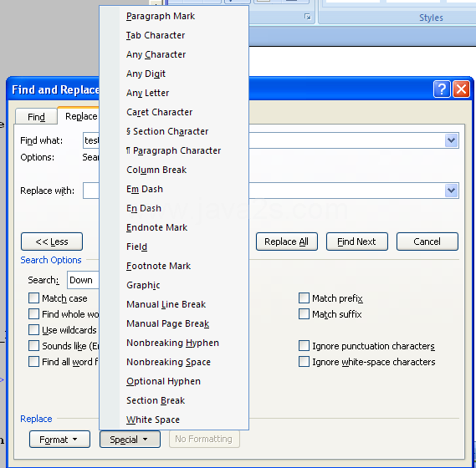This screenshot has height=468, width=476.
Task: Open the Format dropdown button
Action: [x=59, y=440]
